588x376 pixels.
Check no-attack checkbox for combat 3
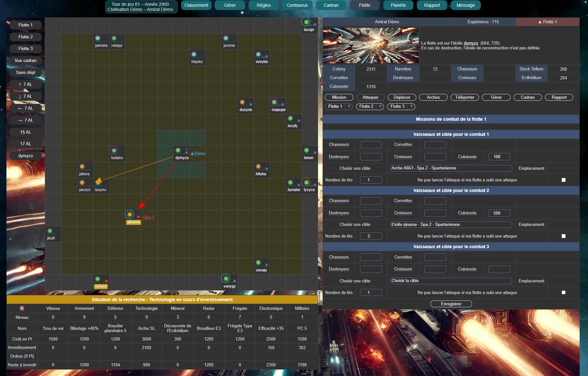tap(563, 292)
